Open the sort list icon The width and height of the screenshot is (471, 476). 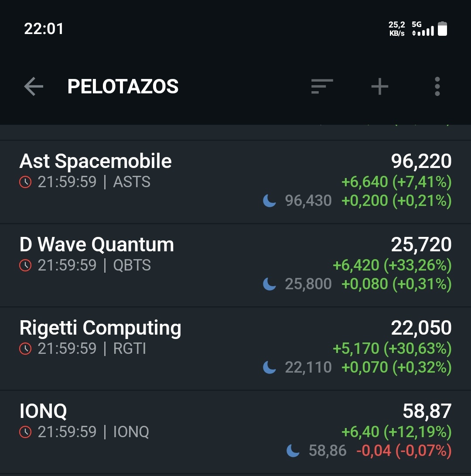pos(322,86)
